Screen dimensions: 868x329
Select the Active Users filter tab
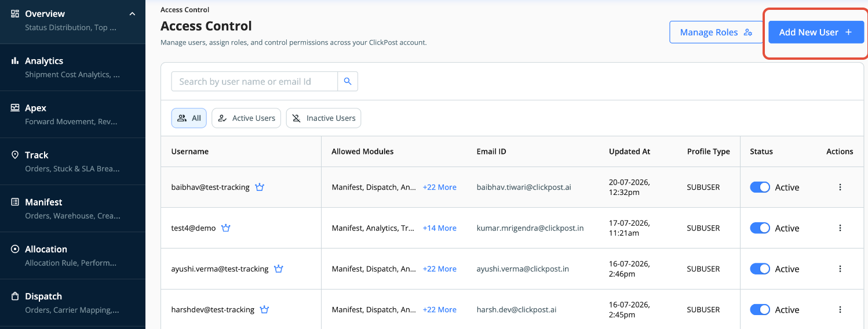[x=246, y=118]
